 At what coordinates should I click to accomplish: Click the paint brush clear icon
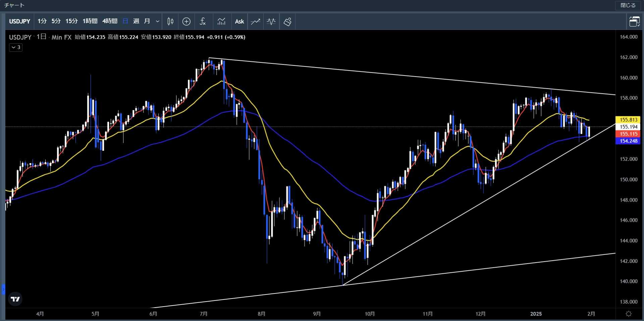click(287, 21)
